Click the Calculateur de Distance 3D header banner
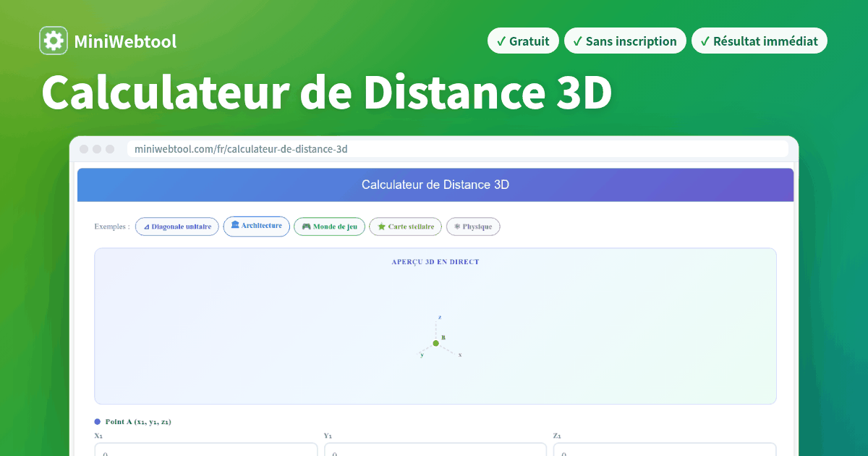Image resolution: width=868 pixels, height=456 pixels. (x=435, y=185)
